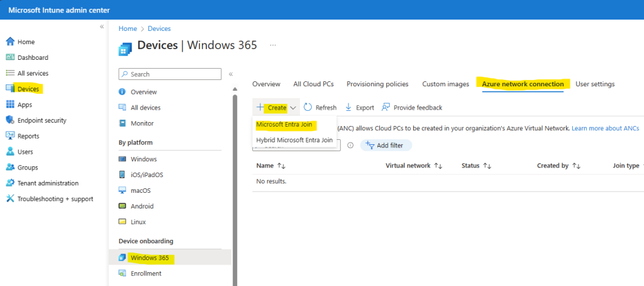The height and width of the screenshot is (286, 644).
Task: Choose Microsoft Entra Join from Create menu
Action: (284, 124)
